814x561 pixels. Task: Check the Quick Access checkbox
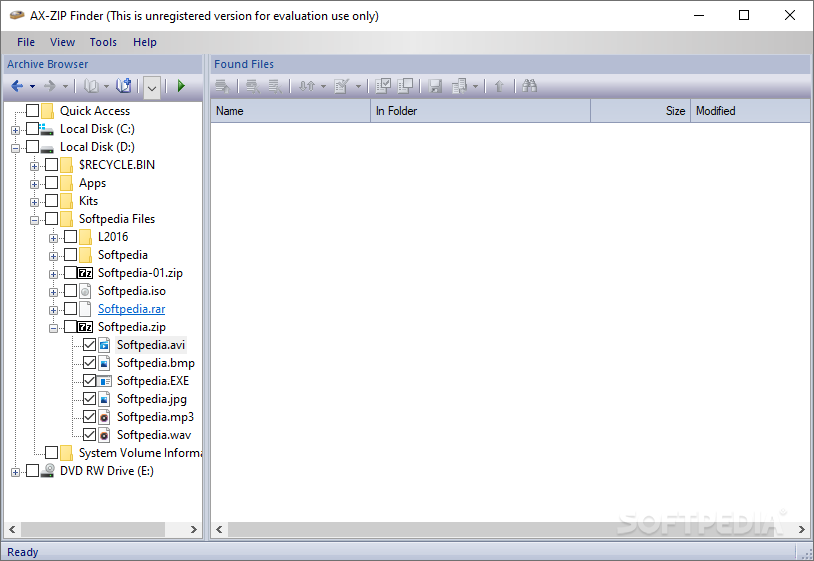pyautogui.click(x=33, y=111)
